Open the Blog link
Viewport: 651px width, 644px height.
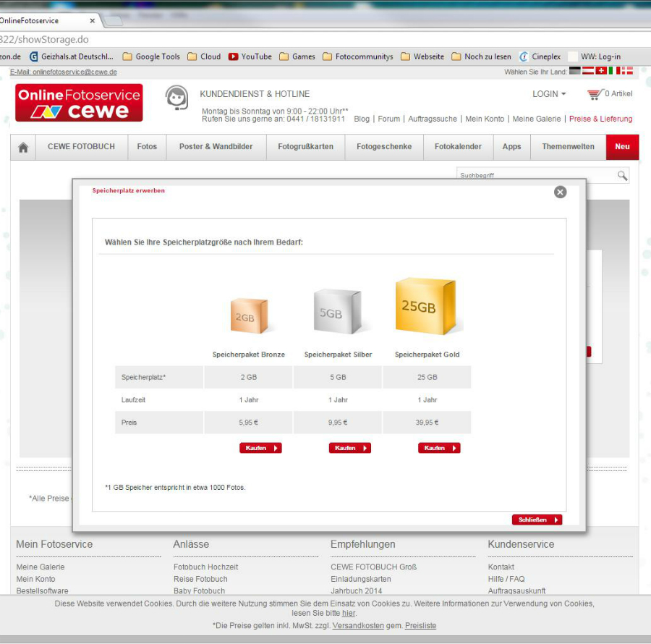coord(362,119)
